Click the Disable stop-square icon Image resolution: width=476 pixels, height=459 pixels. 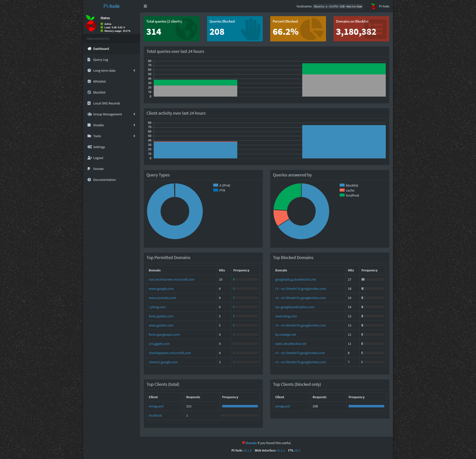[89, 125]
